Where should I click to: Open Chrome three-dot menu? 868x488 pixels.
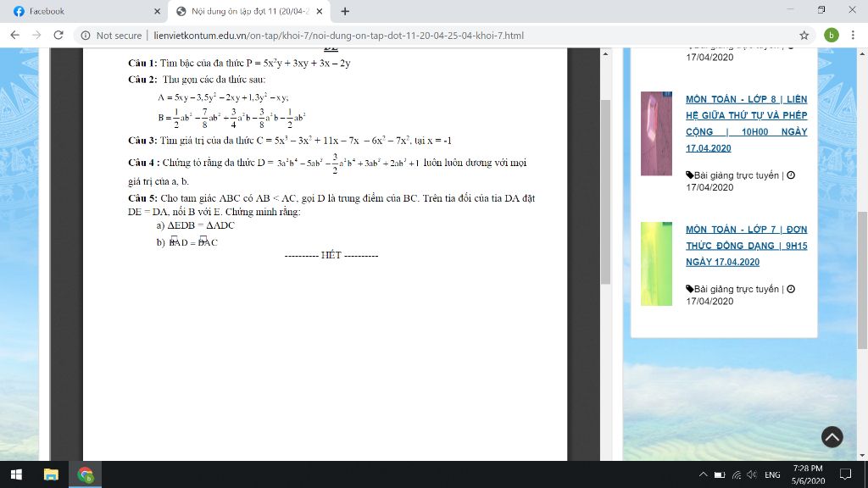[853, 35]
